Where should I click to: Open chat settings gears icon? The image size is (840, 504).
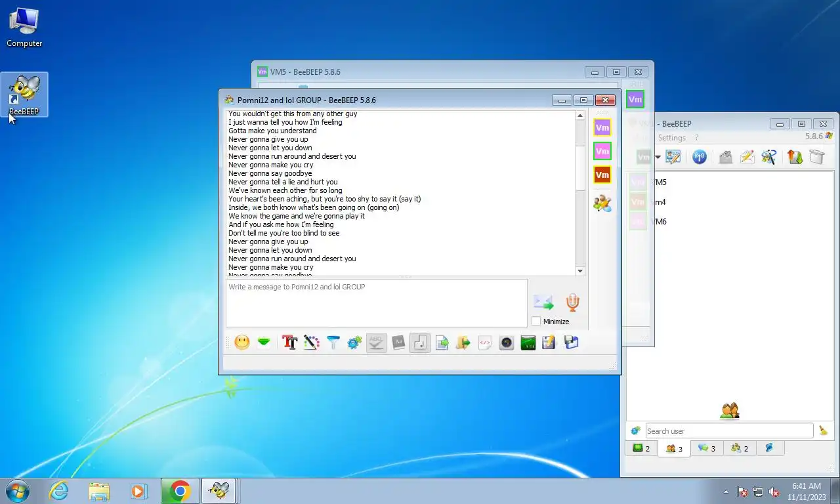point(355,343)
